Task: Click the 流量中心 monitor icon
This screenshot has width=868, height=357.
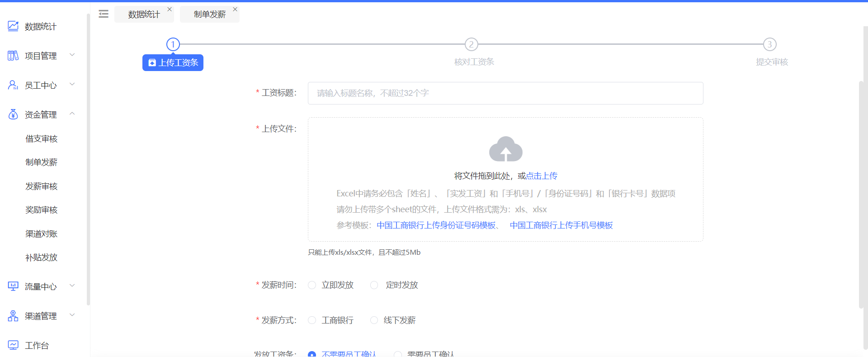Action: pos(13,286)
